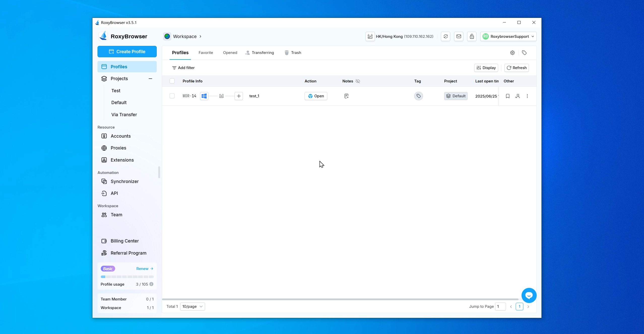Viewport: 644px width, 334px height.
Task: Open the RoxybrowserSupport account dropdown
Action: click(508, 36)
